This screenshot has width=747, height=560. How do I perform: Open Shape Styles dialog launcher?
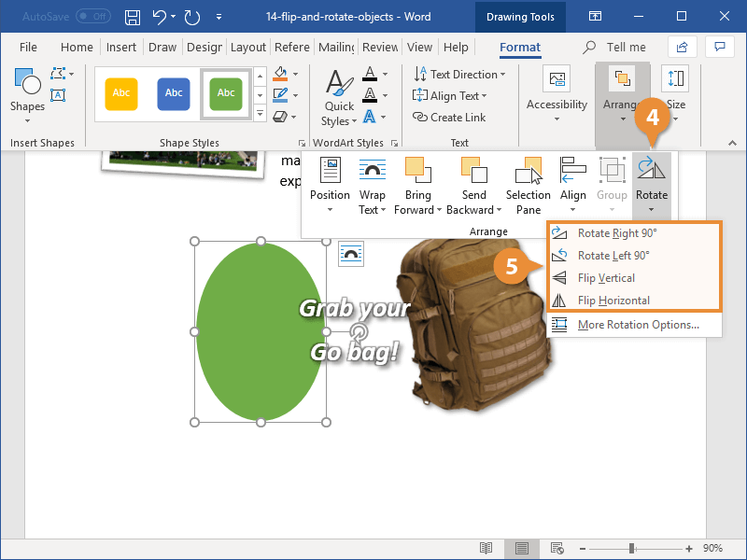coord(302,143)
